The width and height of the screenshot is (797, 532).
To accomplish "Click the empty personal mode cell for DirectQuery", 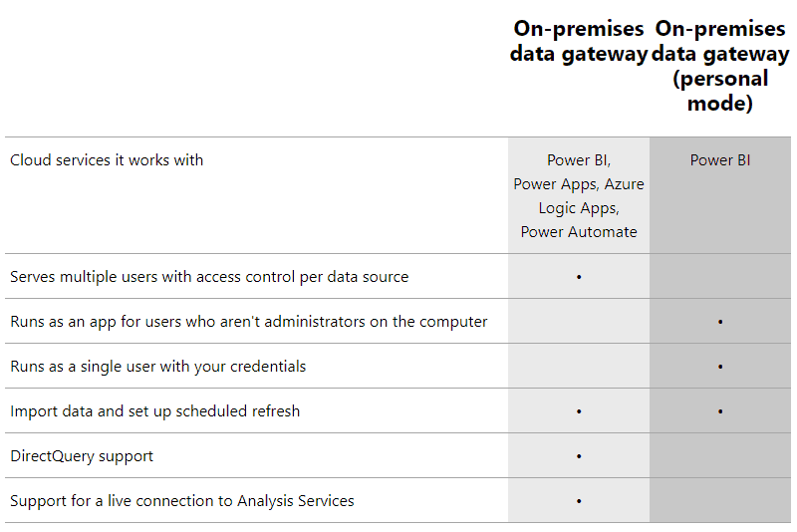I will click(720, 455).
